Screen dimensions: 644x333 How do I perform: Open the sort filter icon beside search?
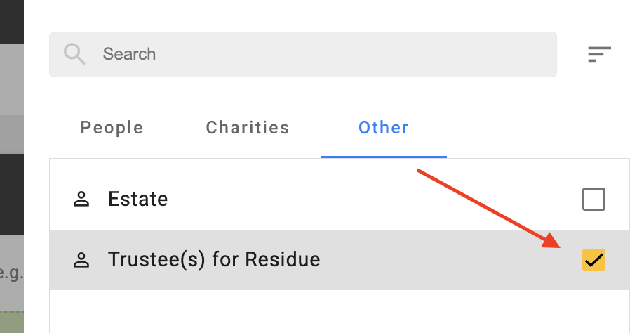coord(599,54)
